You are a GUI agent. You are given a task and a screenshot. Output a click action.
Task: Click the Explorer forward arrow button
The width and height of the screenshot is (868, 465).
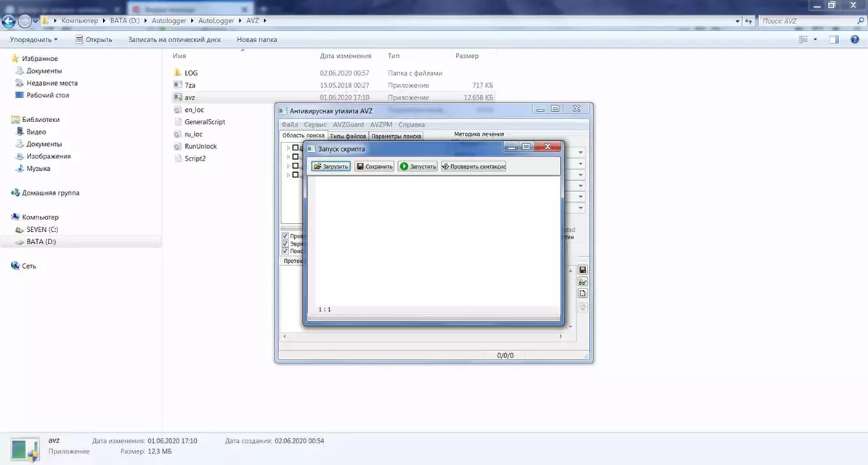click(25, 21)
